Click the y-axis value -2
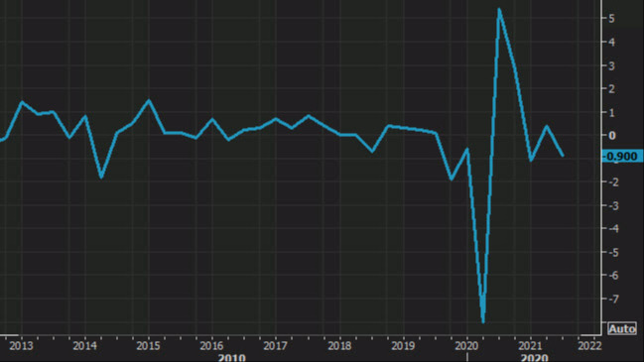 click(x=613, y=182)
